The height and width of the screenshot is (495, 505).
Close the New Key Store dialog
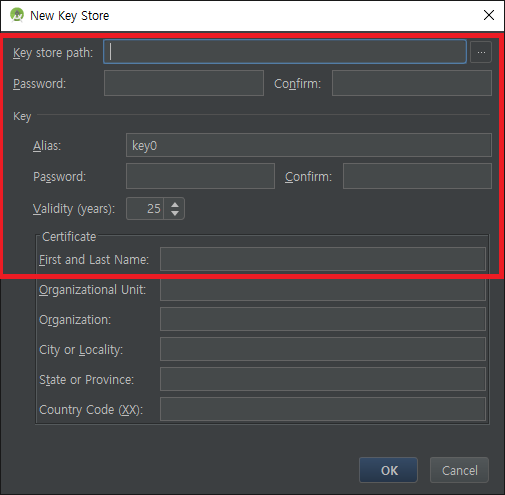[x=489, y=15]
